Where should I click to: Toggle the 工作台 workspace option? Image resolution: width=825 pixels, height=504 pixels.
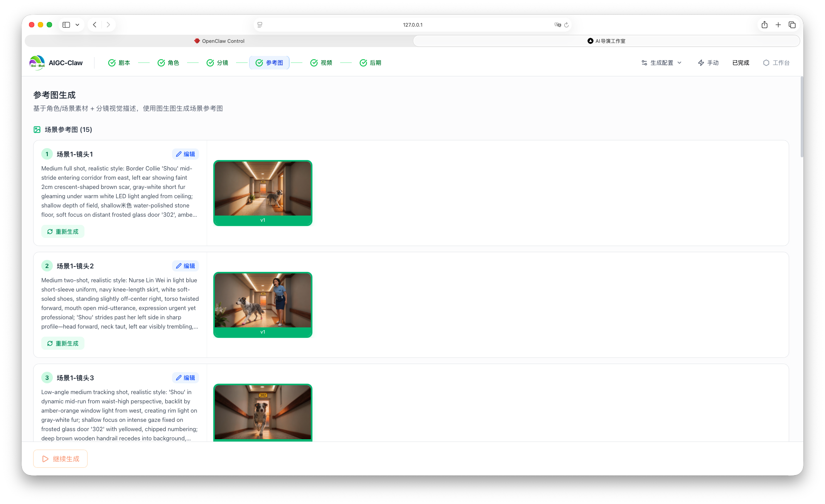776,63
